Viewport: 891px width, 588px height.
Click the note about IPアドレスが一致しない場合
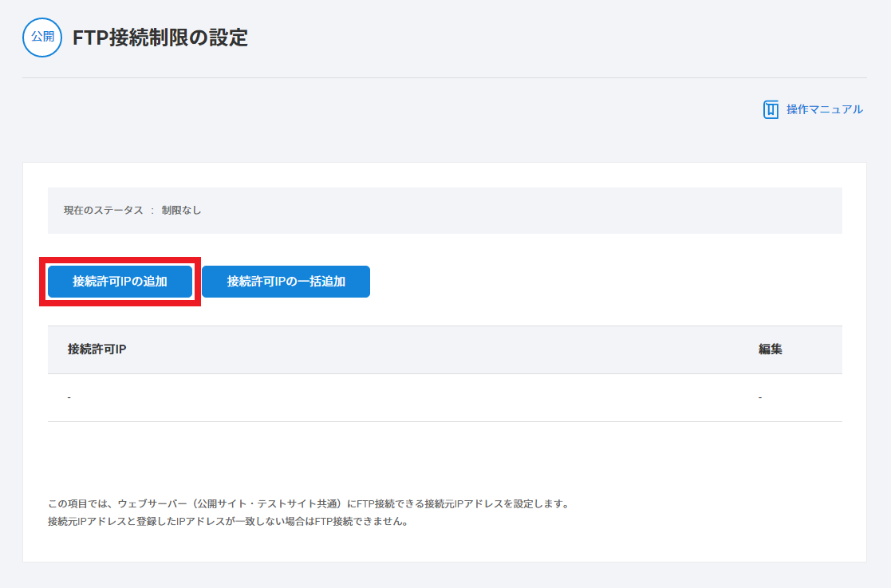[228, 522]
